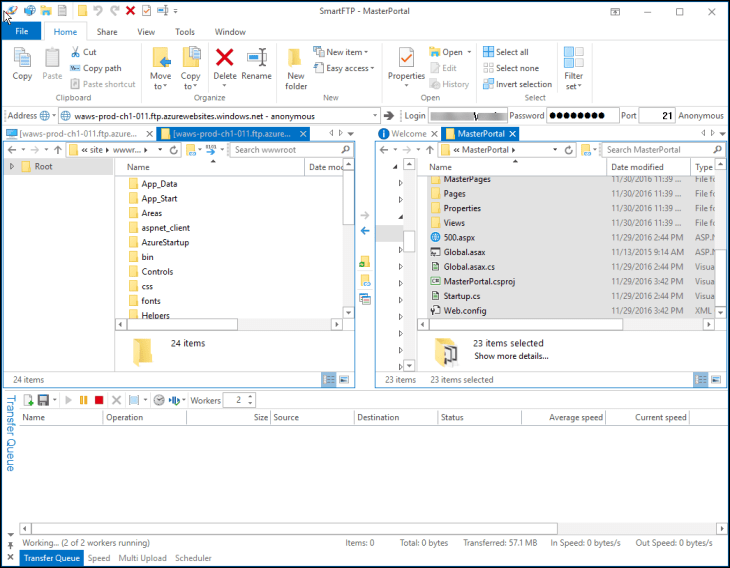
Task: Click the save queue disk icon
Action: point(43,400)
